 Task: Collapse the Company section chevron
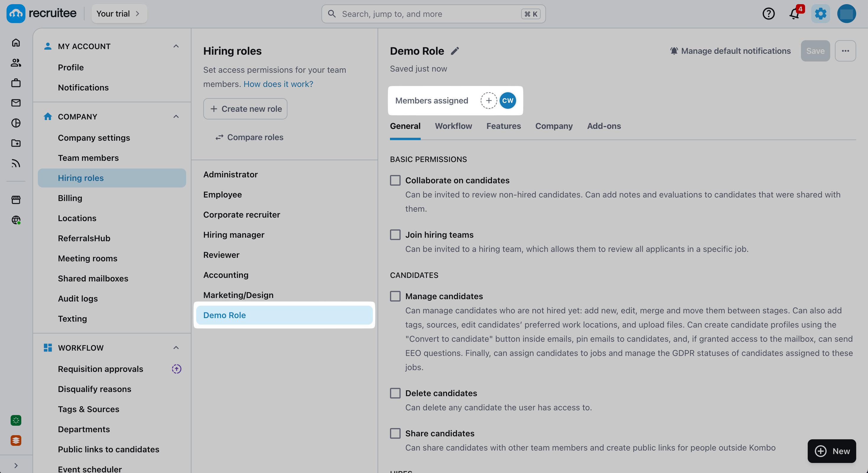click(x=176, y=117)
